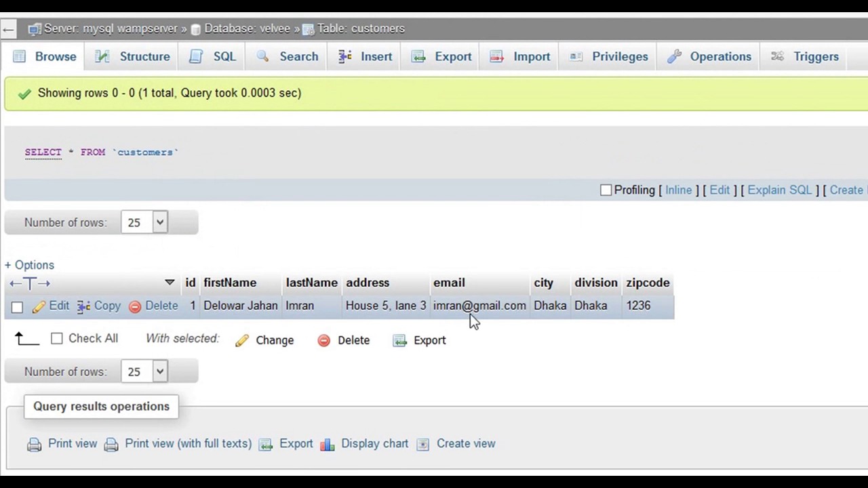The width and height of the screenshot is (868, 488).
Task: Sort by the firstName column header
Action: point(230,283)
